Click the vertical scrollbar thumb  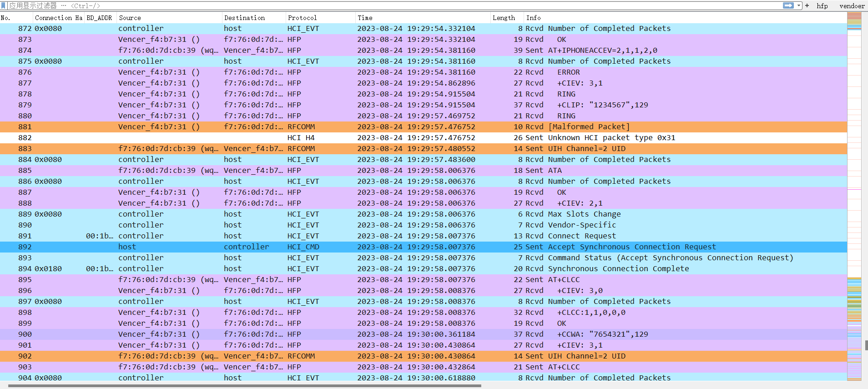coord(866,345)
